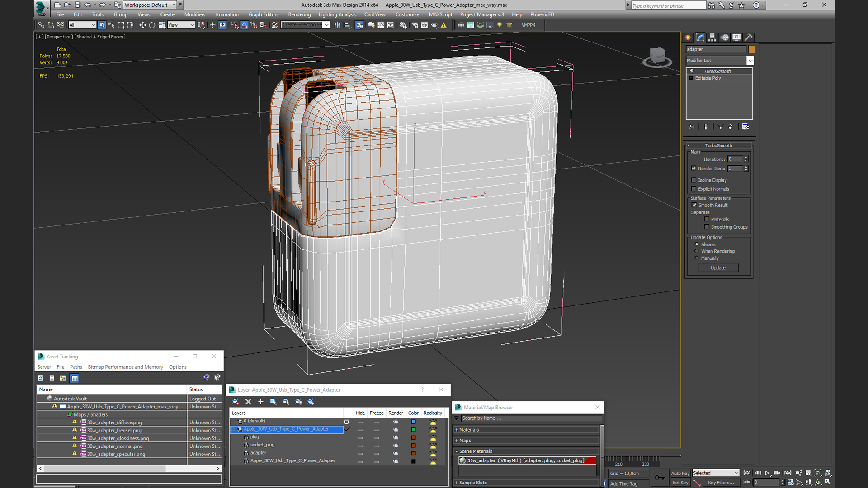
Task: Open the Rendering menu
Action: click(299, 14)
